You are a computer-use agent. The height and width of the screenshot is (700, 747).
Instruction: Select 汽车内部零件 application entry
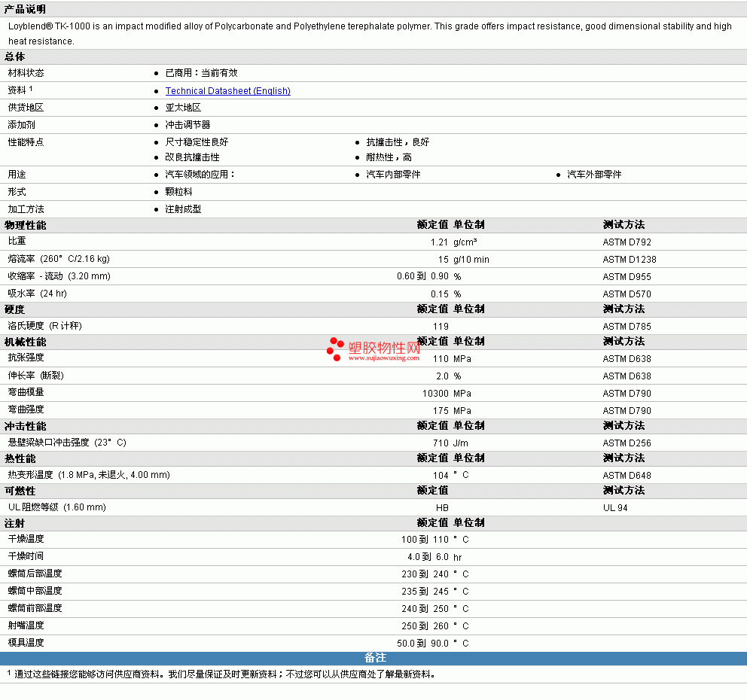coord(393,175)
